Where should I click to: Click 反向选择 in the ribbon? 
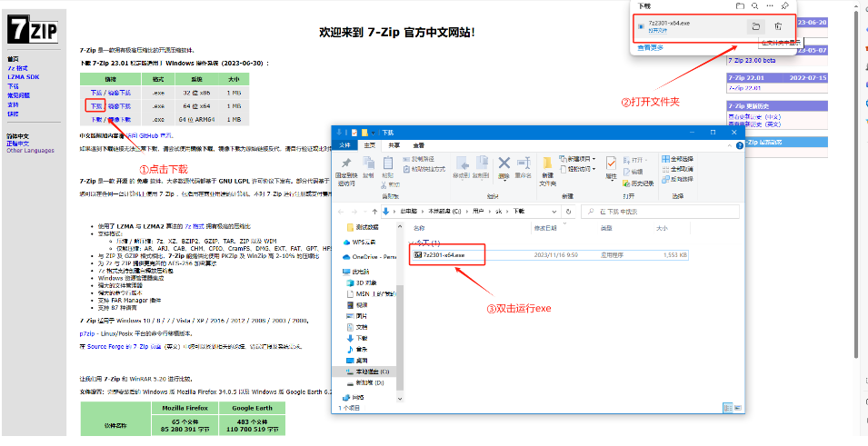click(677, 179)
